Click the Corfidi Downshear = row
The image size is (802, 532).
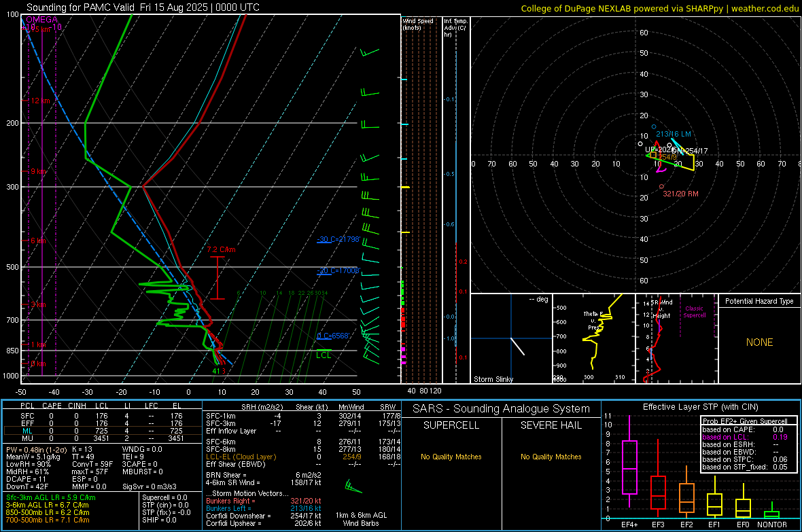[x=264, y=516]
